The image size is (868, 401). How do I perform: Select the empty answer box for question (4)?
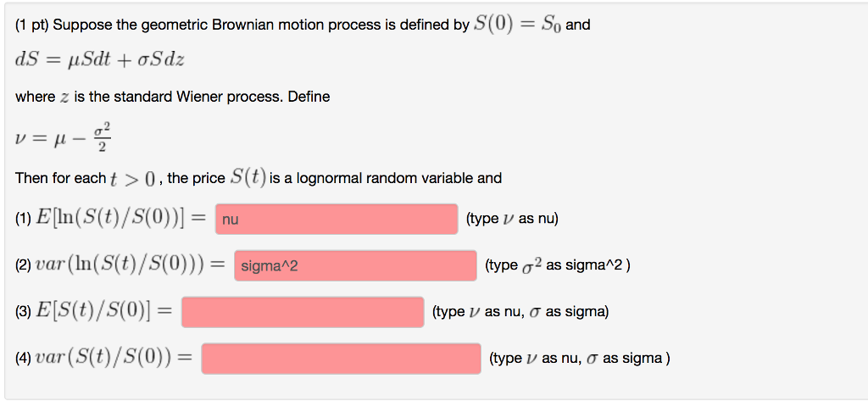[x=341, y=359]
